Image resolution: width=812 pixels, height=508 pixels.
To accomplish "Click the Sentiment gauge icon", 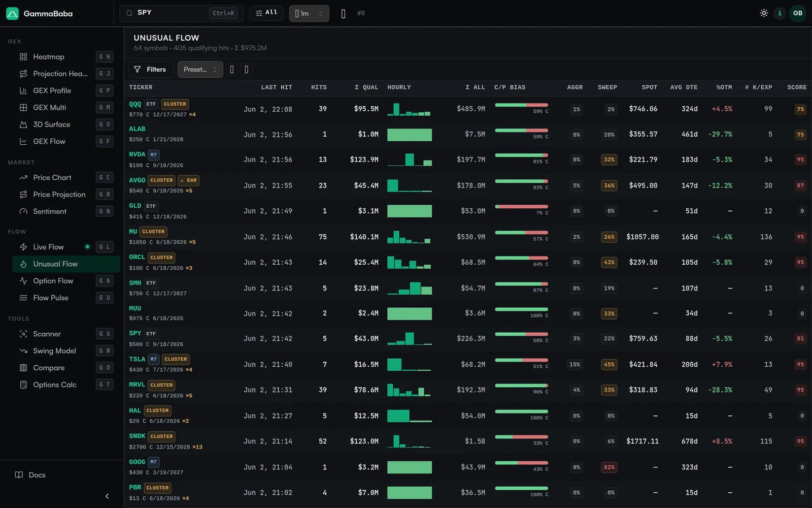I will [23, 211].
